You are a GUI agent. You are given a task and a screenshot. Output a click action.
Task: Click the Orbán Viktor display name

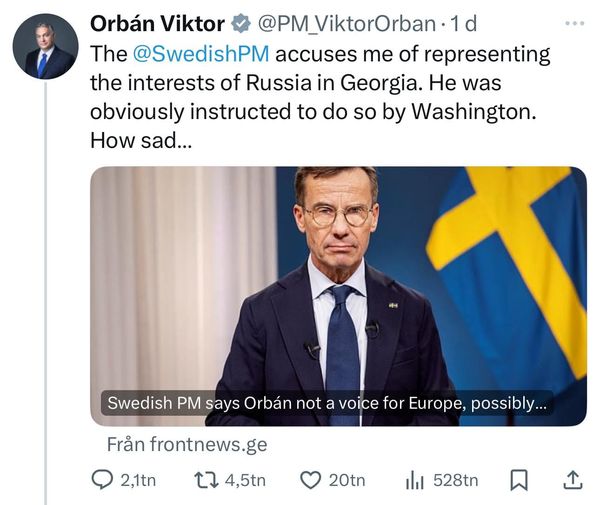(x=157, y=23)
